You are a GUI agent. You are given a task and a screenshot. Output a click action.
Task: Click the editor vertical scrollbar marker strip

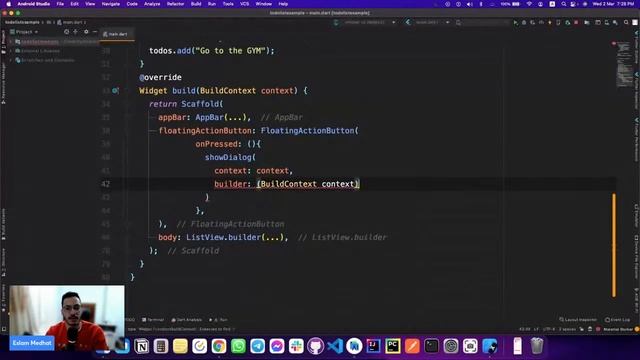[613, 245]
